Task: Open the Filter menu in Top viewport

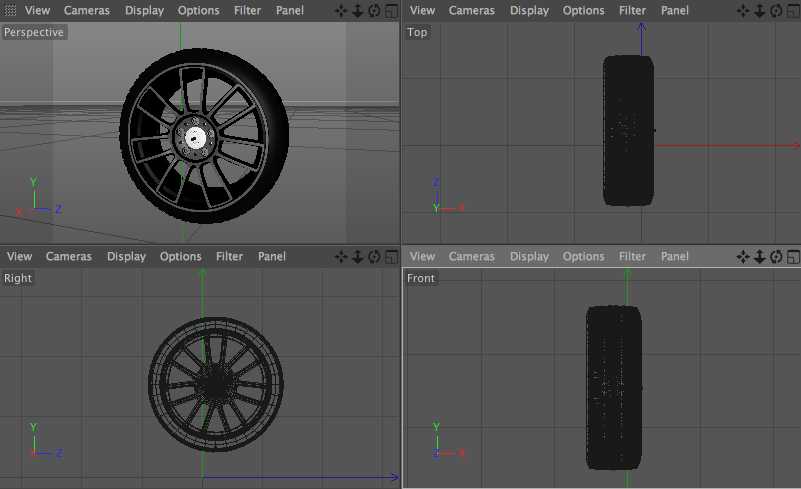Action: (x=632, y=10)
